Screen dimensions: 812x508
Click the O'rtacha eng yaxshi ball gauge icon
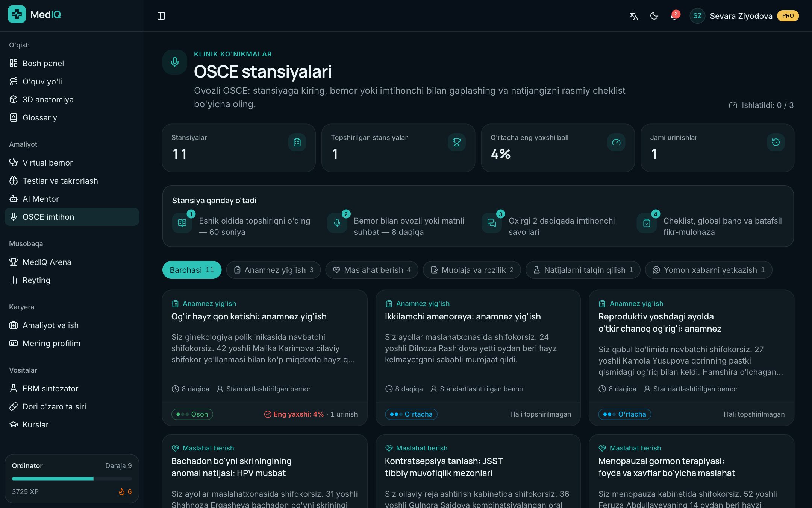(x=616, y=142)
